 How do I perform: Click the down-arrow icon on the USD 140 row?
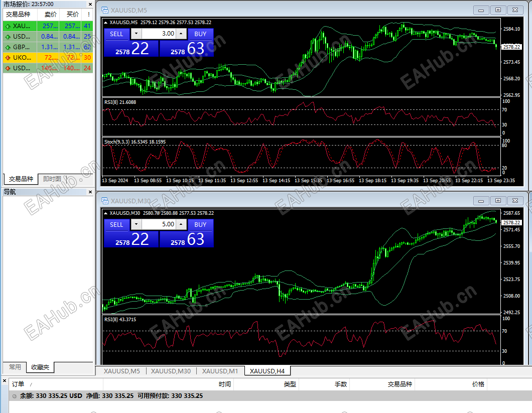(x=8, y=68)
